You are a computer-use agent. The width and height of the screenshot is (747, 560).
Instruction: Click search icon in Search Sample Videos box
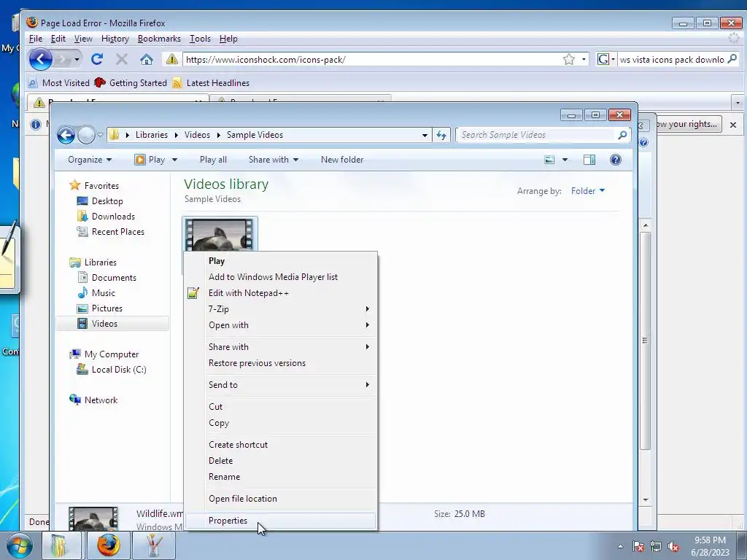pos(622,135)
